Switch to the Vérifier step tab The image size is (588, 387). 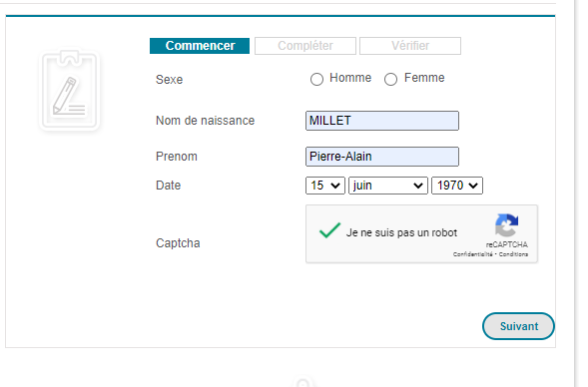click(410, 46)
